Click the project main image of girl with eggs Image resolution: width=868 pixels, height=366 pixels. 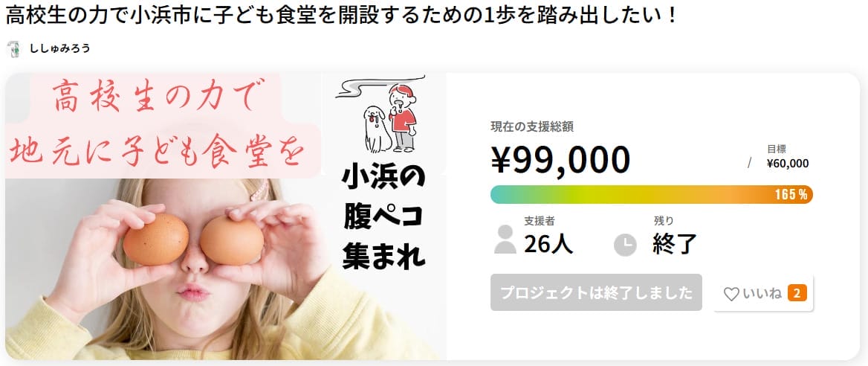coord(226,216)
